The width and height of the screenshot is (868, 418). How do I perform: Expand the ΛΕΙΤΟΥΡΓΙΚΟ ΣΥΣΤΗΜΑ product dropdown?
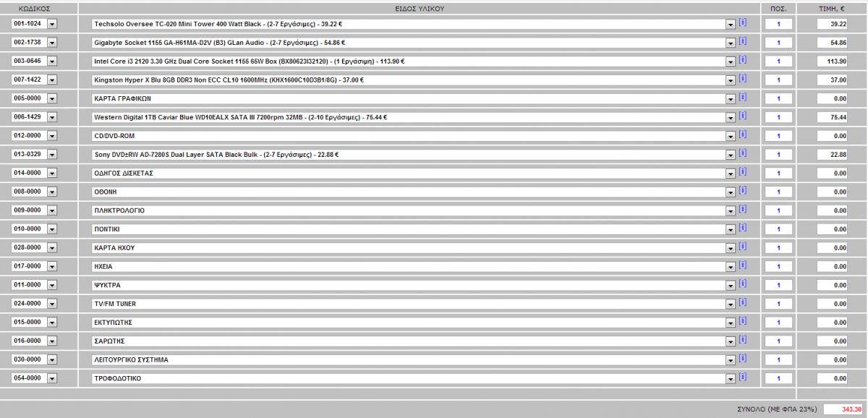click(730, 359)
